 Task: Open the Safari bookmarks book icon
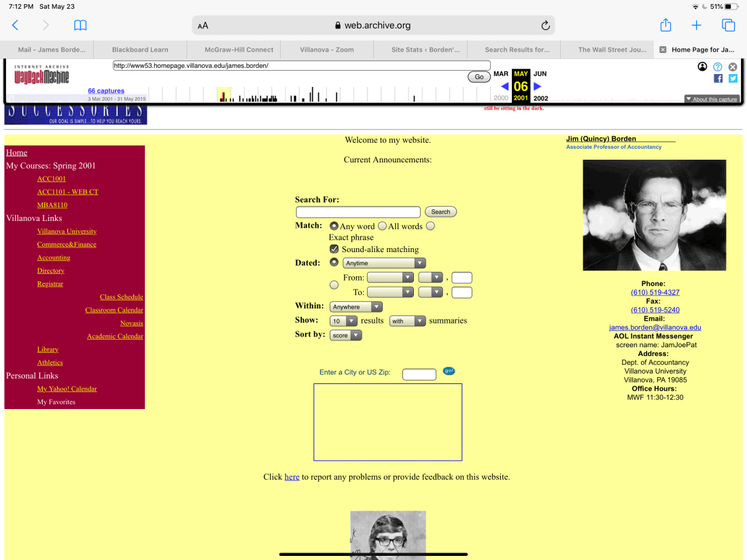pos(80,25)
